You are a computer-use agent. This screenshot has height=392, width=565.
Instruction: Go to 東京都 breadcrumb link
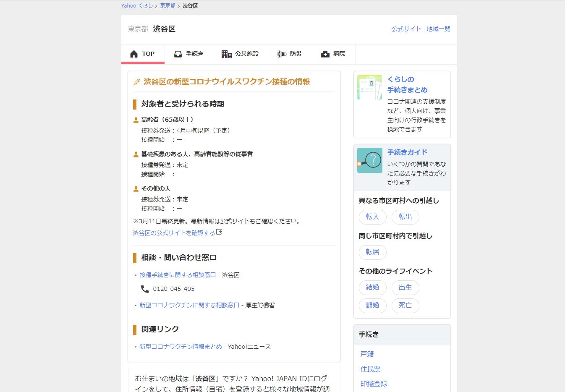click(x=167, y=6)
